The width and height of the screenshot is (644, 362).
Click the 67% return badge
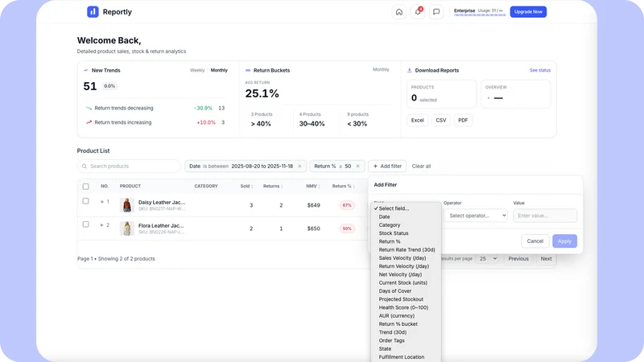click(347, 205)
